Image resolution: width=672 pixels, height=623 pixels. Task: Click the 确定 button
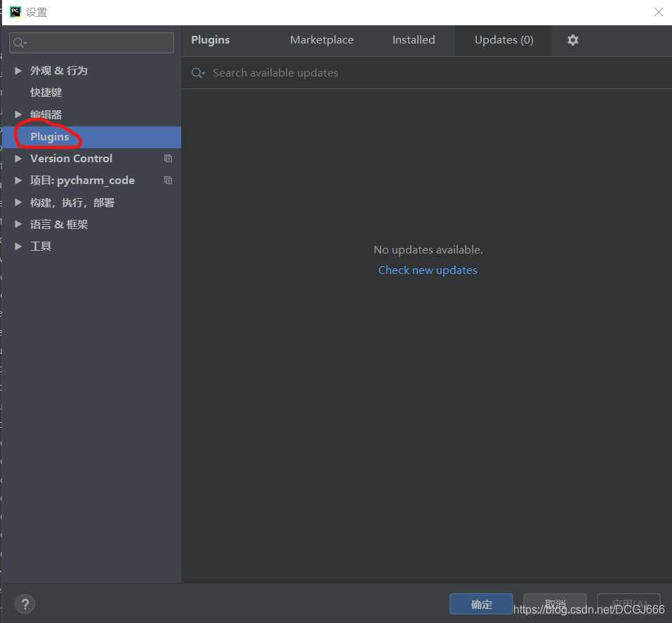pos(481,604)
